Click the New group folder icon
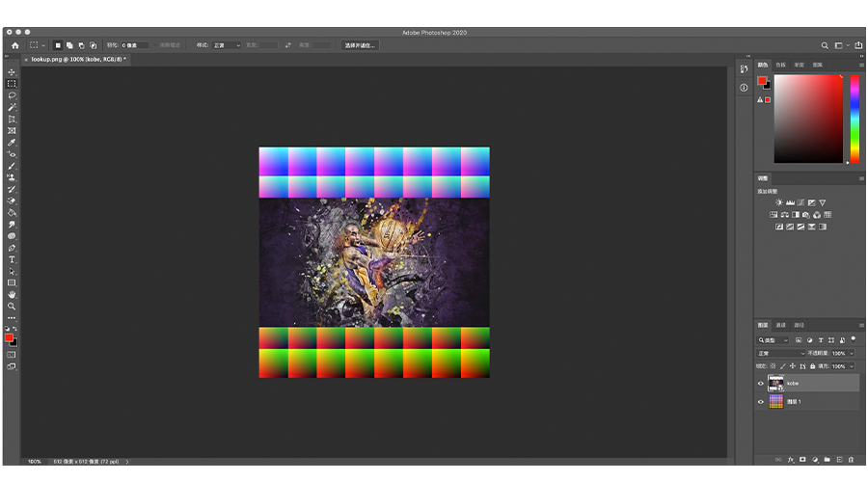The height and width of the screenshot is (482, 868). coord(827,459)
